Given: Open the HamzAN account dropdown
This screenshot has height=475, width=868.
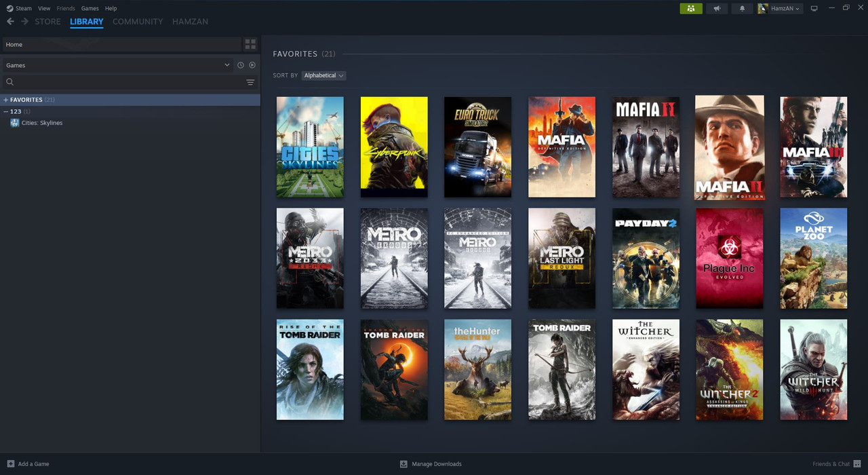Looking at the screenshot, I should pos(780,9).
